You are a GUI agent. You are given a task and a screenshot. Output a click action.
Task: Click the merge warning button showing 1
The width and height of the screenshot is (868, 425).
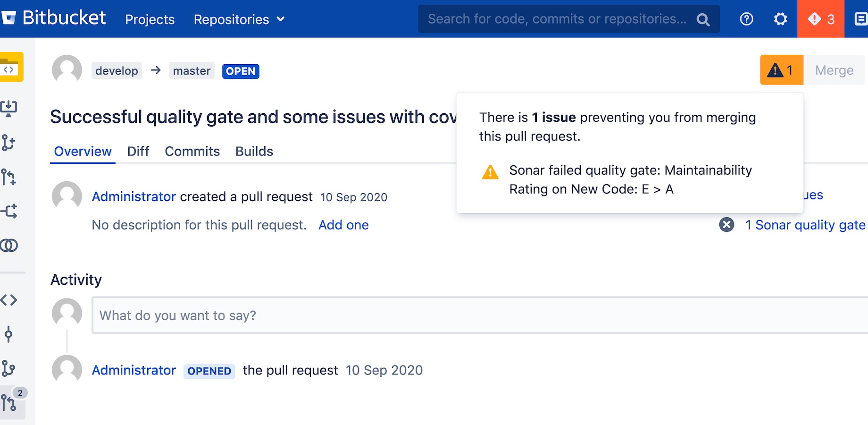tap(781, 70)
